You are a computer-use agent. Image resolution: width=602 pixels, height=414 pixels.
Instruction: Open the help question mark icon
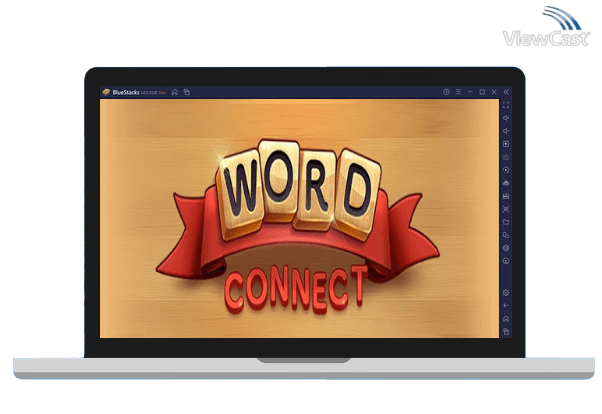coord(446,92)
